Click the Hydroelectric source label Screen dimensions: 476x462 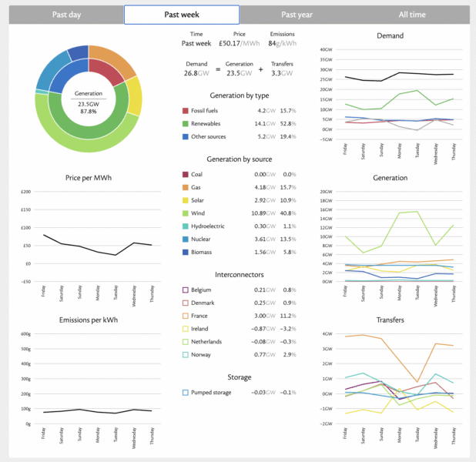pos(213,228)
